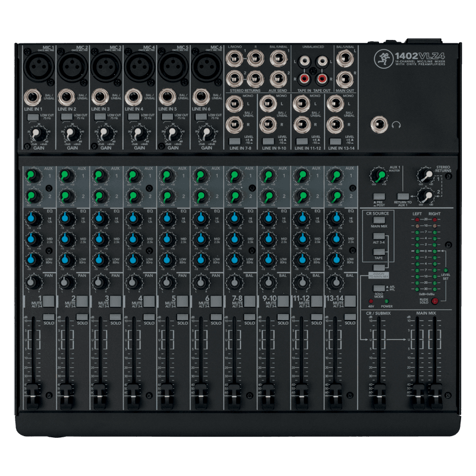
Task: Mute channel 1 with the MUTE ALT 3-4 button
Action: (49, 301)
